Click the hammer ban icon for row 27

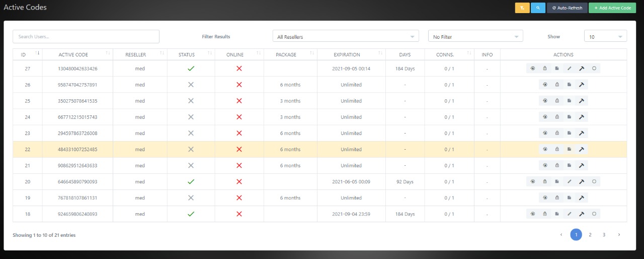click(x=582, y=69)
